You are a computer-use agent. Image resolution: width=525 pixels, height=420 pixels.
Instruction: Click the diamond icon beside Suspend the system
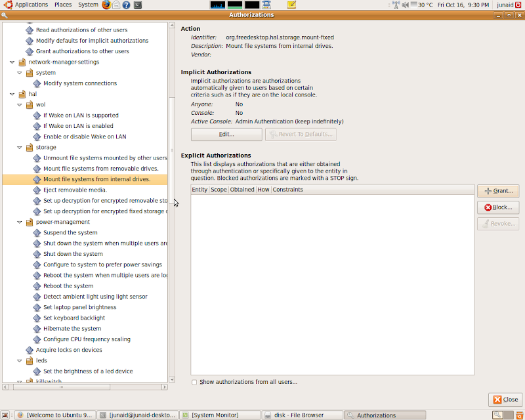tap(37, 233)
